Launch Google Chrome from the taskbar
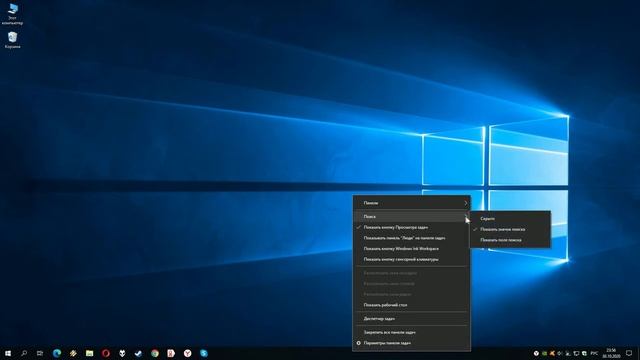This screenshot has height=360, width=640. click(155, 353)
